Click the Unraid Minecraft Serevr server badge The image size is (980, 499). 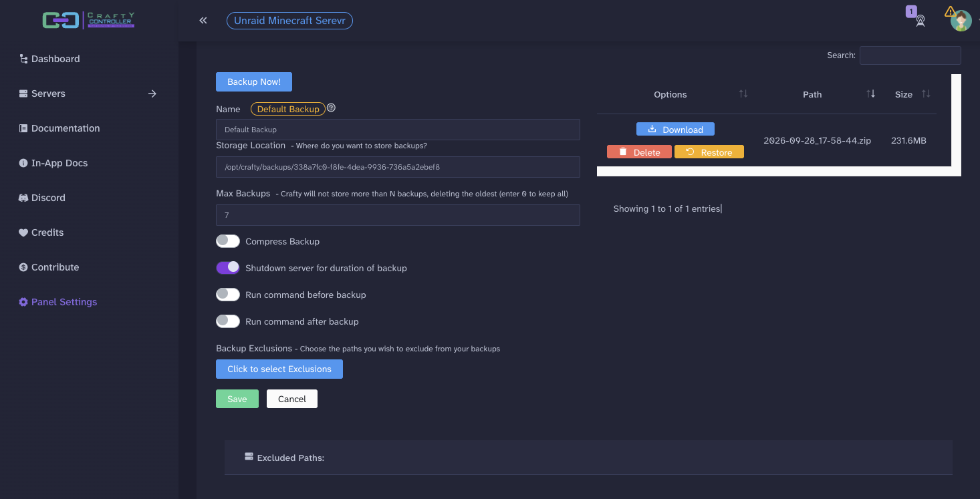(x=289, y=21)
